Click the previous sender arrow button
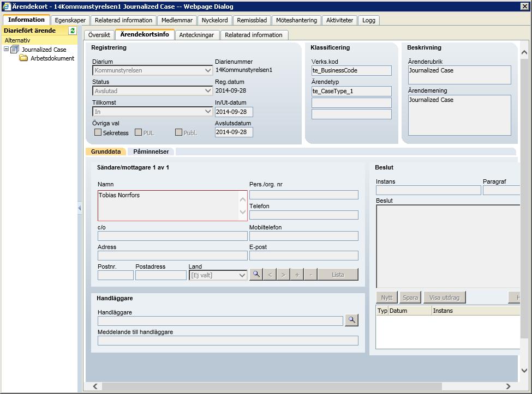 click(x=270, y=275)
